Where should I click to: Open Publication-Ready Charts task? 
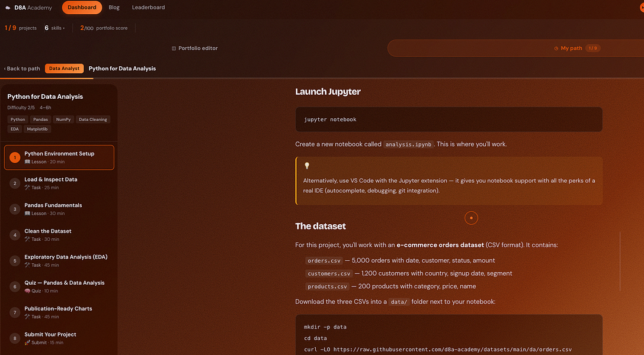coord(59,312)
